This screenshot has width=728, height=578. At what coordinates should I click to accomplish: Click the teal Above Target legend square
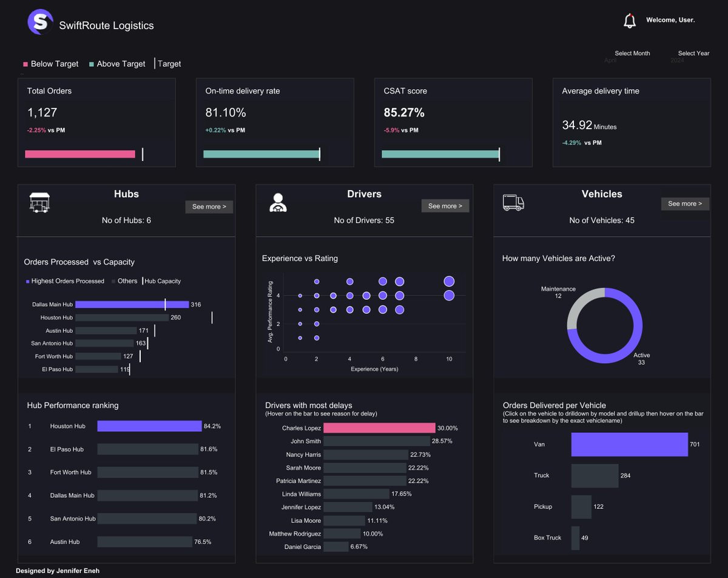[x=91, y=64]
